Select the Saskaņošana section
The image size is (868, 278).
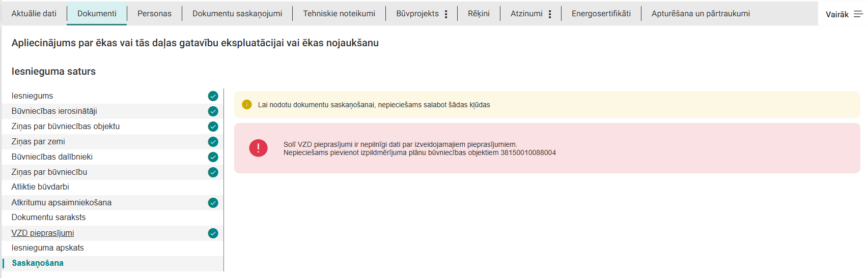coord(113,263)
